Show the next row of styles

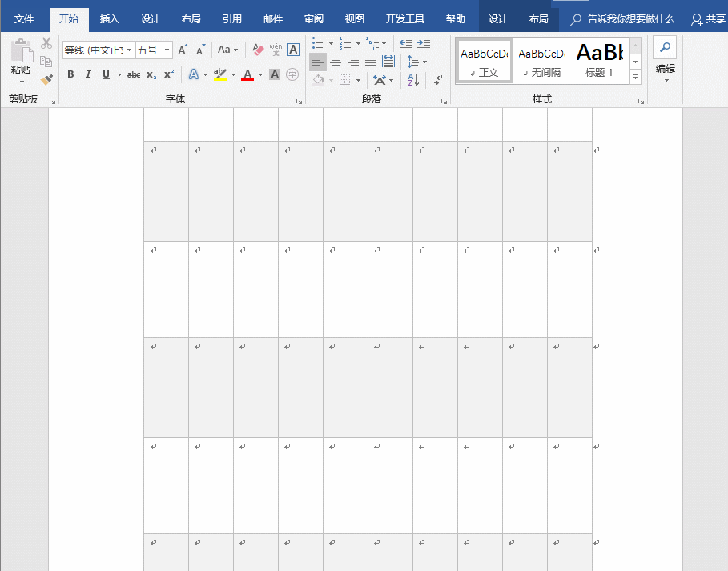coord(636,62)
